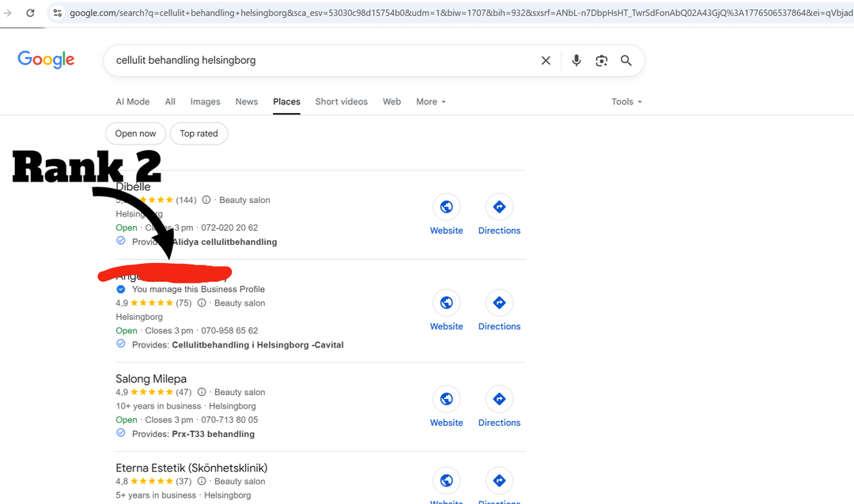Switch to AI Mode tab
854x504 pixels.
[x=132, y=102]
